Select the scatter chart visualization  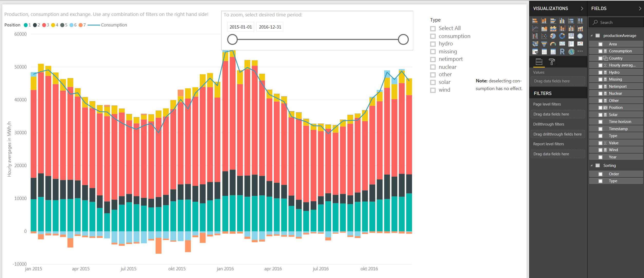544,36
